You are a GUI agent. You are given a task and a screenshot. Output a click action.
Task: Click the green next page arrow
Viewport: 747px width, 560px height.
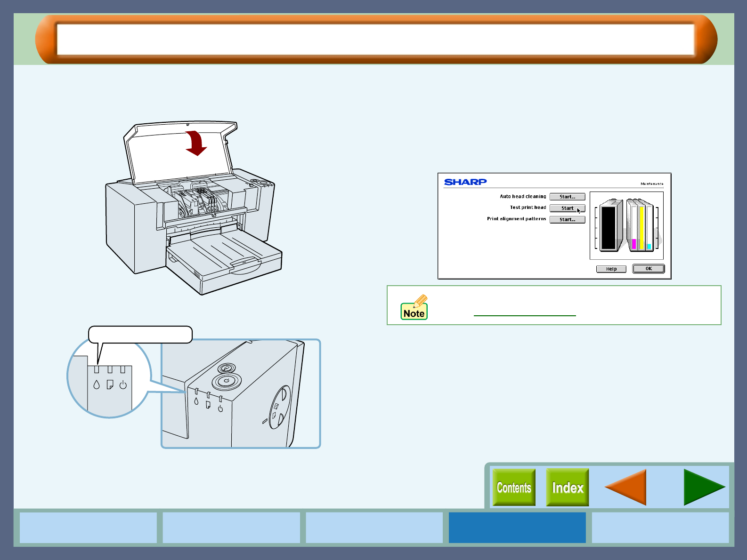click(x=703, y=488)
